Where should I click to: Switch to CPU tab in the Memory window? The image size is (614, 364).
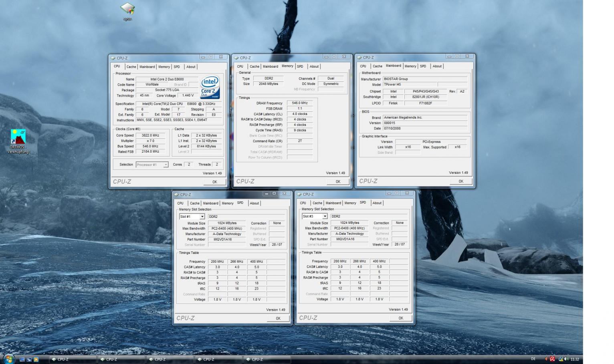tap(240, 66)
